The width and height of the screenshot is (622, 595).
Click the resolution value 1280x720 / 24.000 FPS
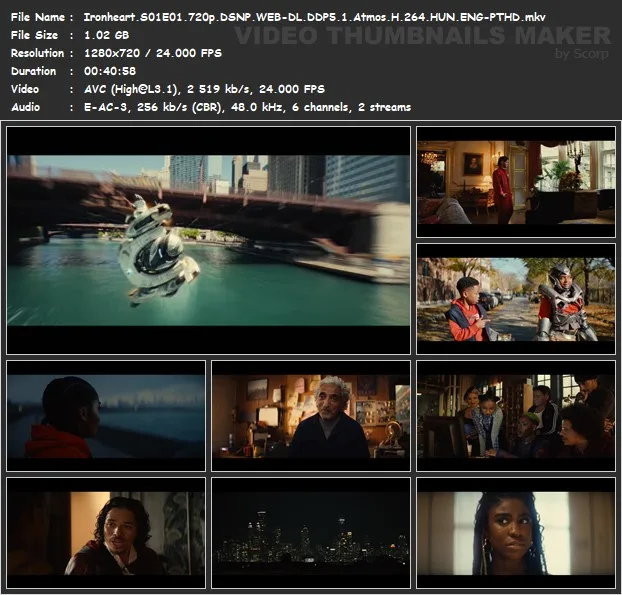(153, 53)
